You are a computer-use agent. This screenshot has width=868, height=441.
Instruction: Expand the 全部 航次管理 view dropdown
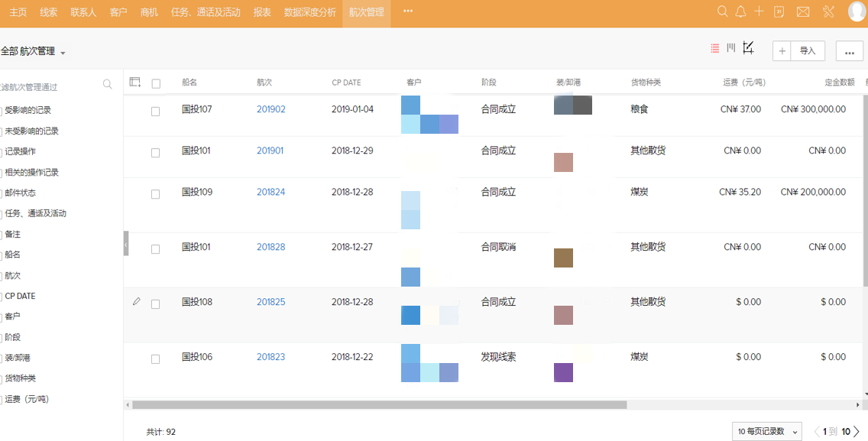pos(63,53)
